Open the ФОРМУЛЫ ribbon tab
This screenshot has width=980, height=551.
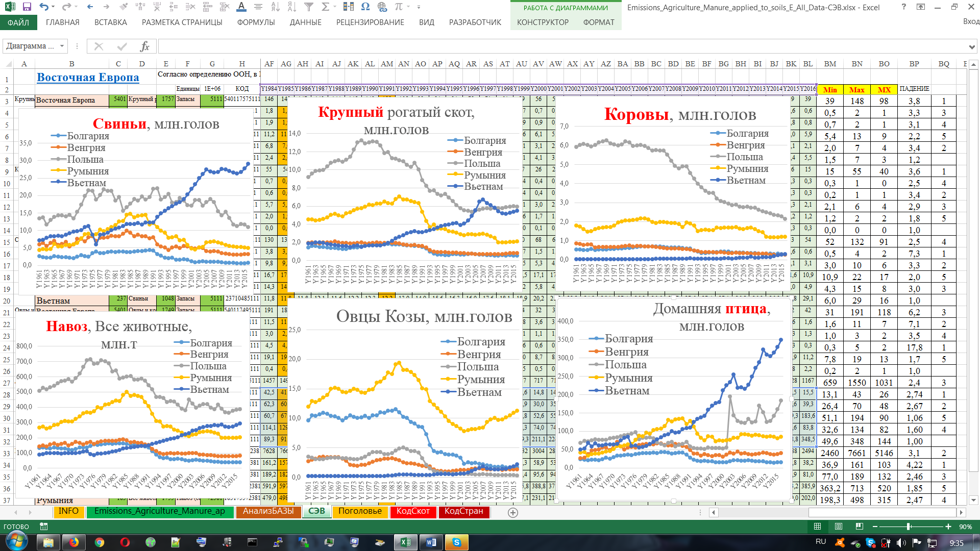[x=256, y=22]
